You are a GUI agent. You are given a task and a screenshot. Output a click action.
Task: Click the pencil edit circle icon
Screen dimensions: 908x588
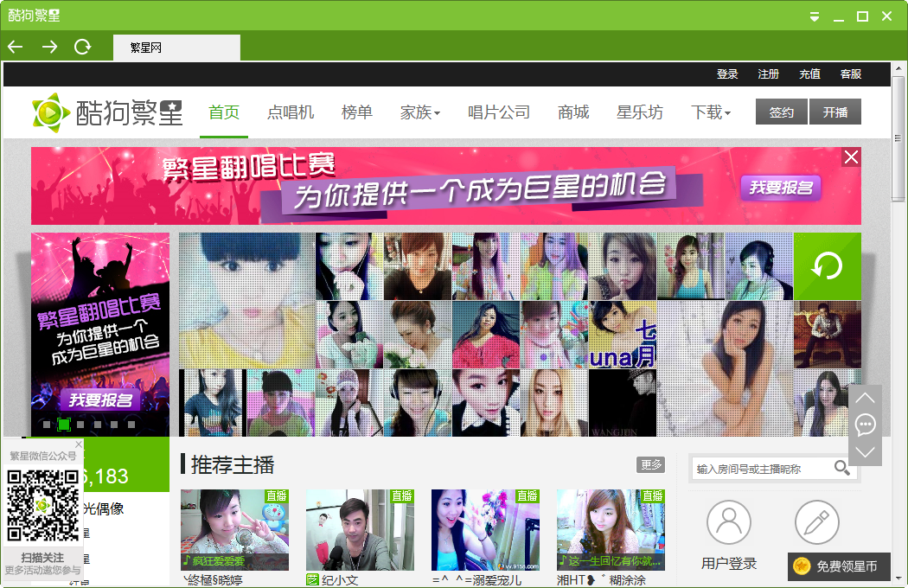(815, 522)
